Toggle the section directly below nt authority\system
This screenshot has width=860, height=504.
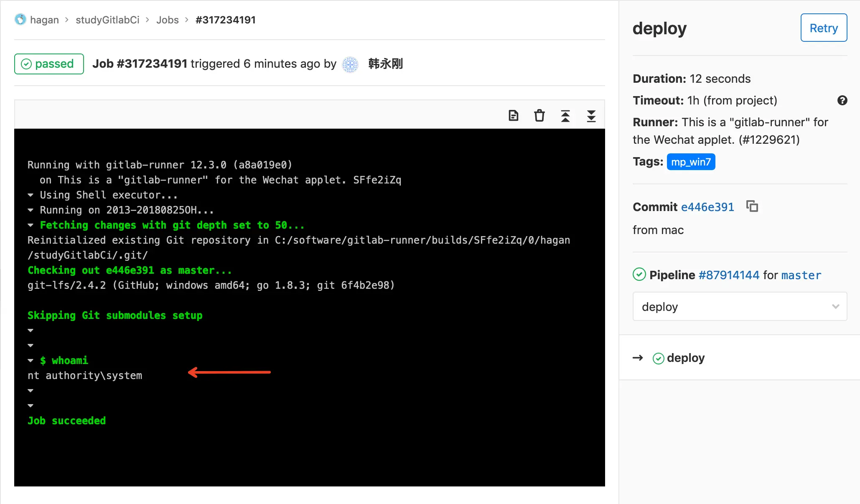click(x=31, y=390)
